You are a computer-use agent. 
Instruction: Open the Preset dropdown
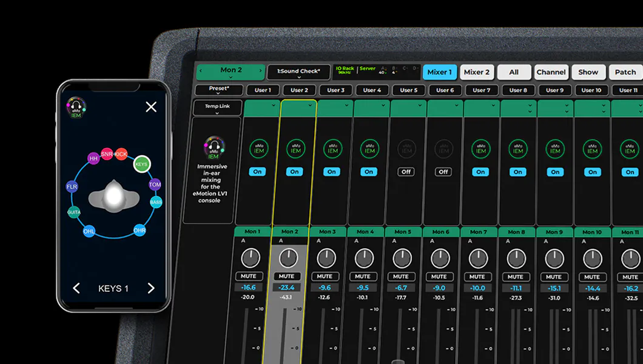click(x=219, y=90)
